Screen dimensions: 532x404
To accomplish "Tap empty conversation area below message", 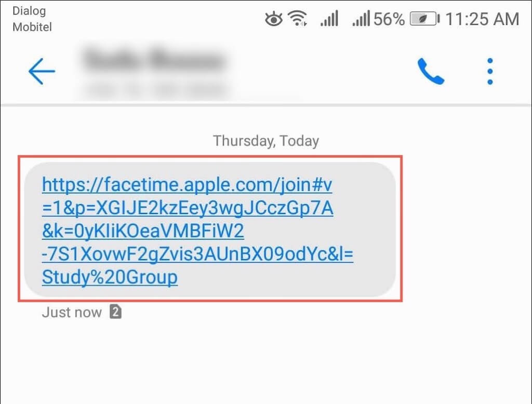I will (266, 363).
